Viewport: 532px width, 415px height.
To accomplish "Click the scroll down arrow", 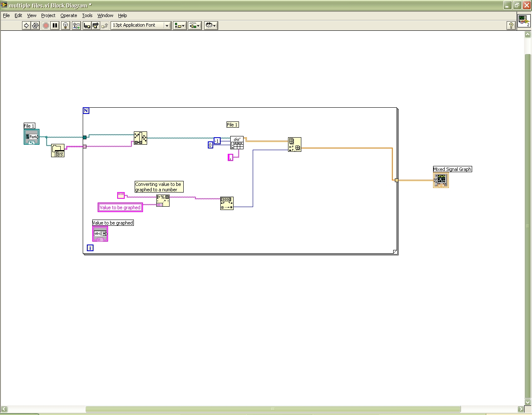I will 528,402.
